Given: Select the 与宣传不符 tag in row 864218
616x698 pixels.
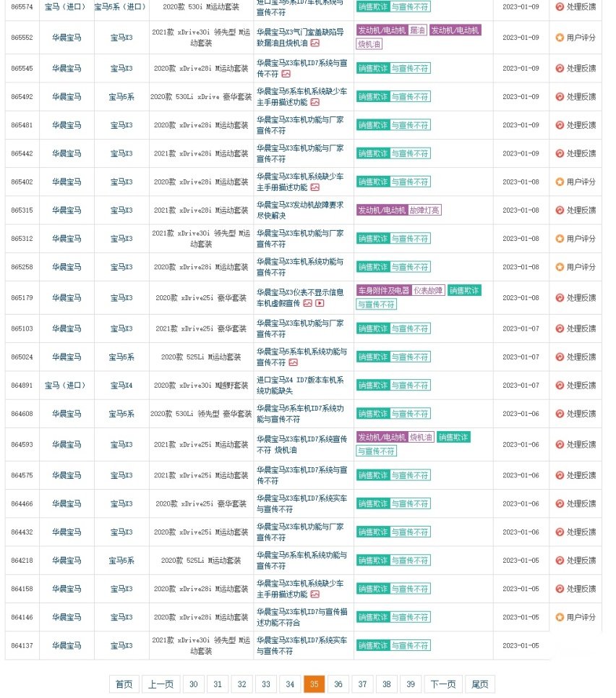Looking at the screenshot, I should click(411, 561).
